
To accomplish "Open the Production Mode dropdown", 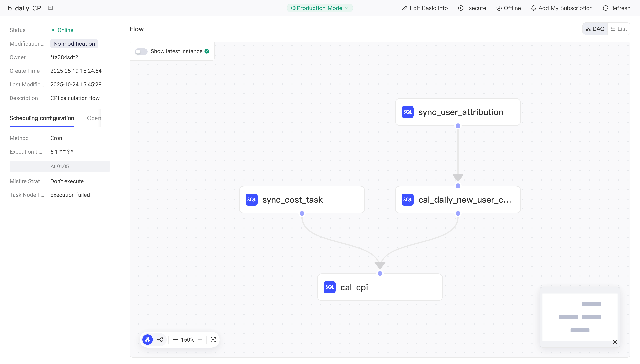I will coord(320,8).
